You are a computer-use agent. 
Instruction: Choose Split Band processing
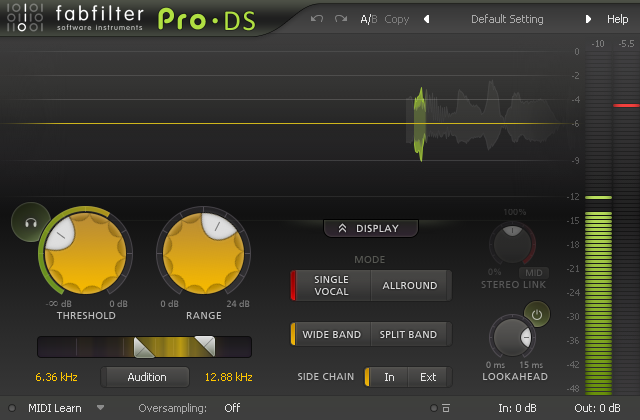pyautogui.click(x=409, y=334)
